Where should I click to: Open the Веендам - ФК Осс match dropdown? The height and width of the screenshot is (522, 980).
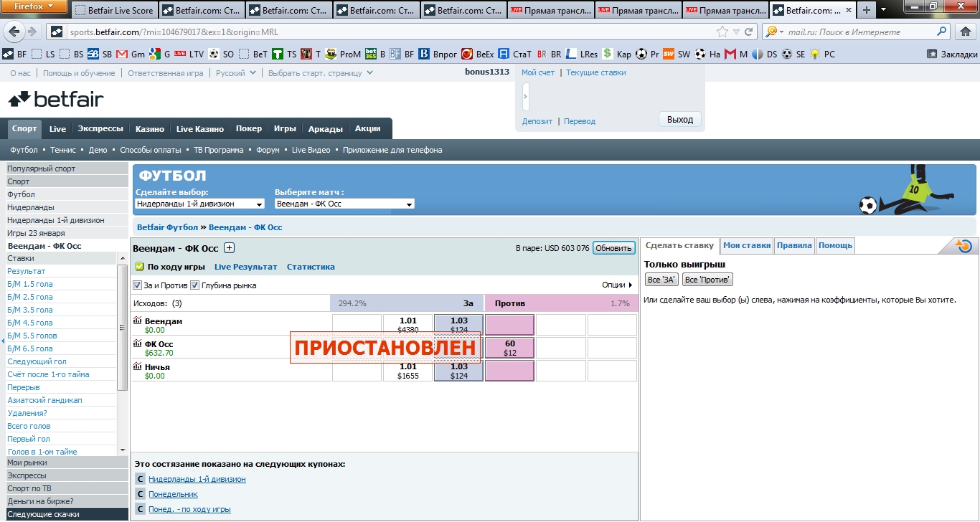pos(344,204)
